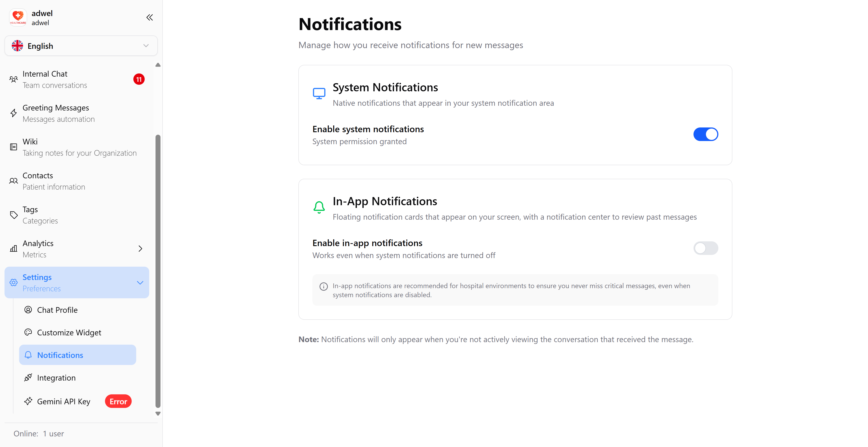
Task: Collapse the sidebar with double-chevron
Action: (150, 17)
